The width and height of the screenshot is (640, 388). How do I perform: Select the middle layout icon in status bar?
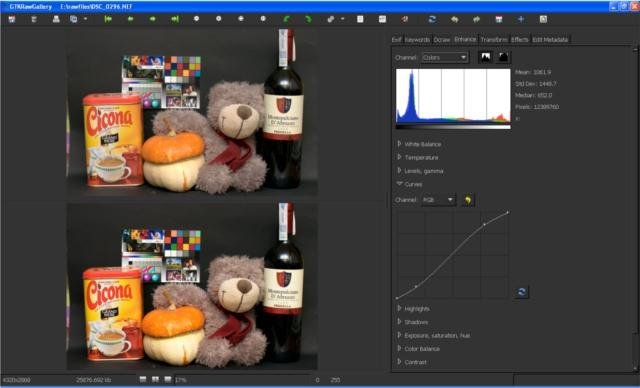(x=156, y=379)
